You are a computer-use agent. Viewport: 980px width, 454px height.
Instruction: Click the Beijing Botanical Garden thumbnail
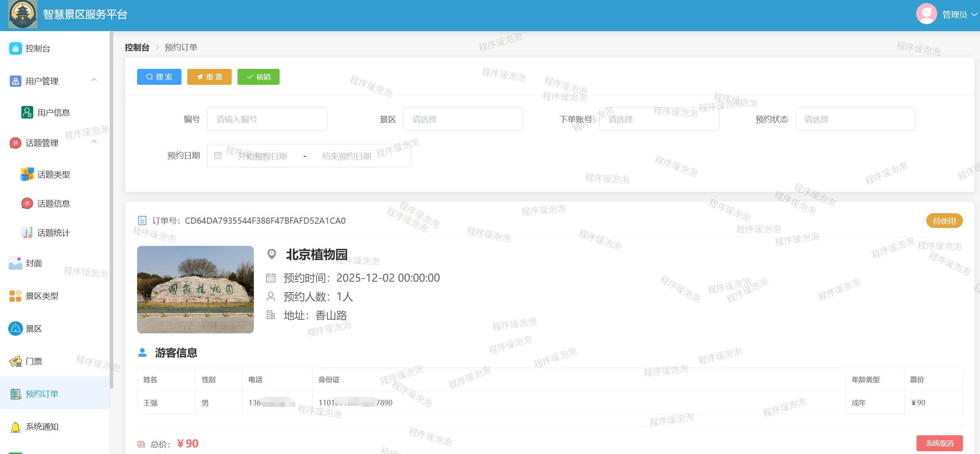(195, 289)
